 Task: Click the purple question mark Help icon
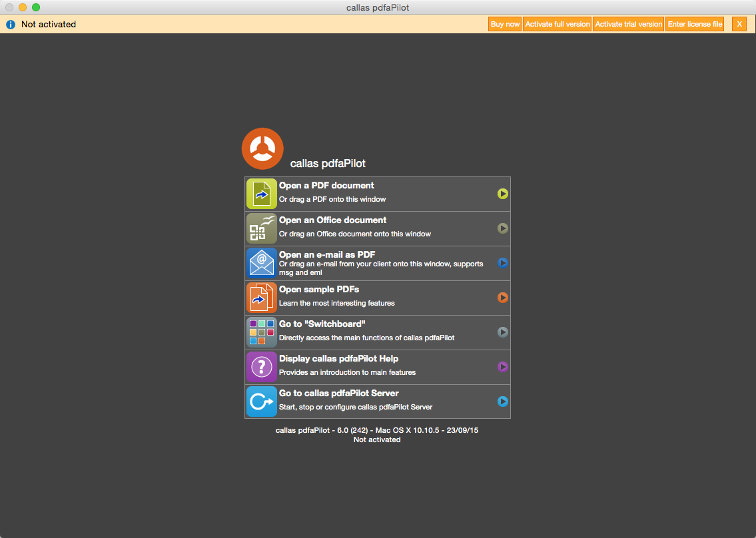(262, 367)
